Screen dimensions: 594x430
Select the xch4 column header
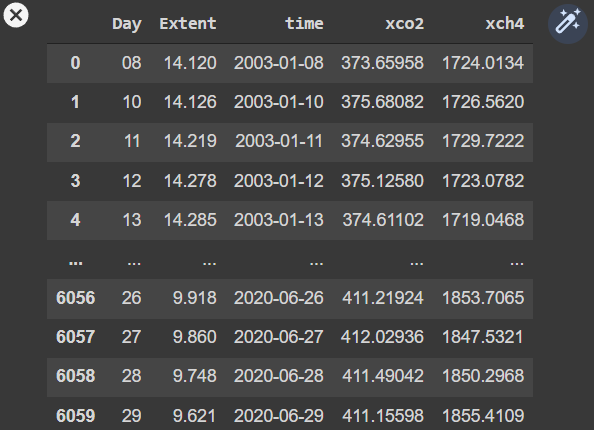click(505, 23)
